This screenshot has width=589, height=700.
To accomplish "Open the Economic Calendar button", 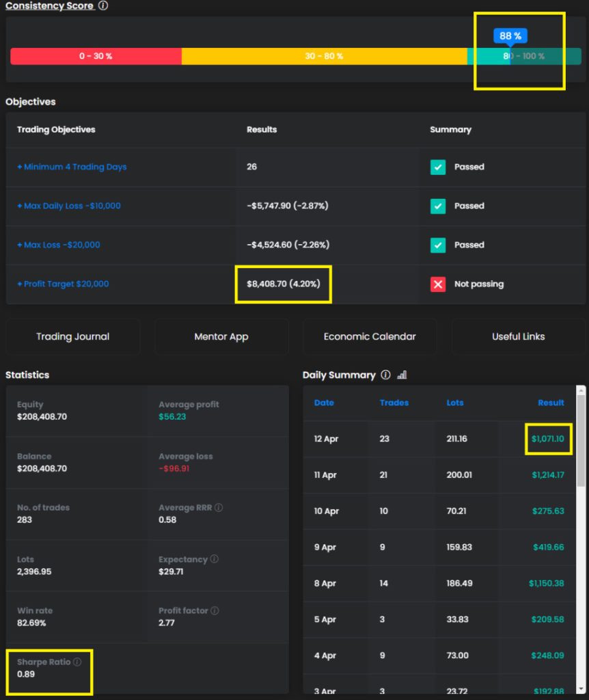I will click(x=370, y=336).
